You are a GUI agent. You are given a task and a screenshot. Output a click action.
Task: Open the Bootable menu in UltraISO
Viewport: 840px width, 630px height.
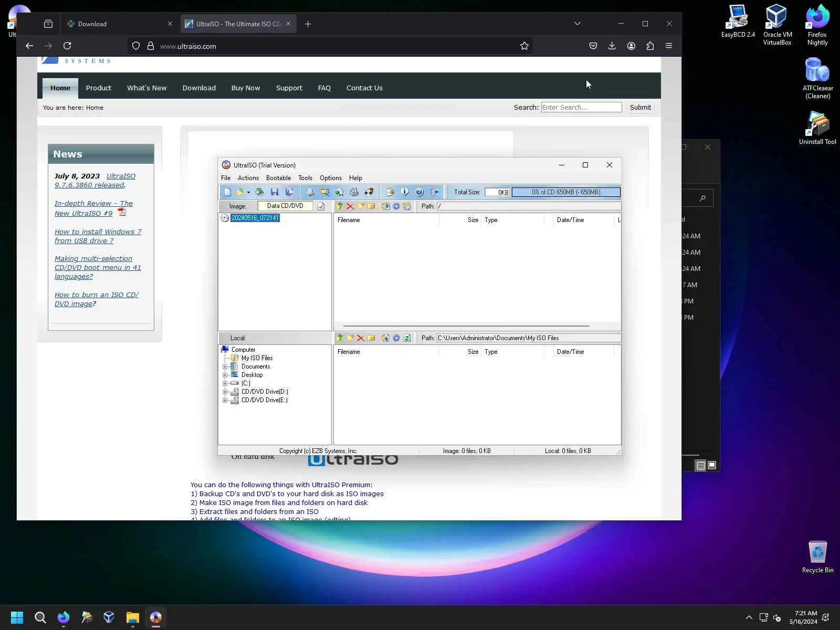[x=278, y=178]
